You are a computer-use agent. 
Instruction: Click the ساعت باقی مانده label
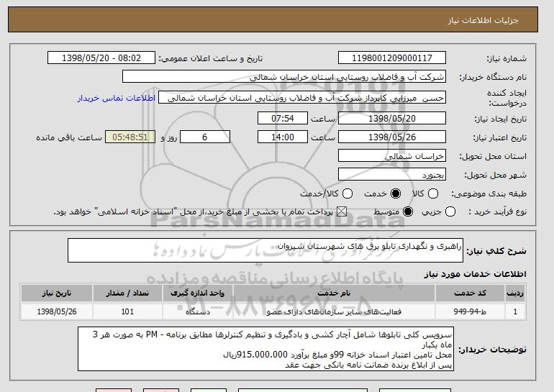[69, 137]
